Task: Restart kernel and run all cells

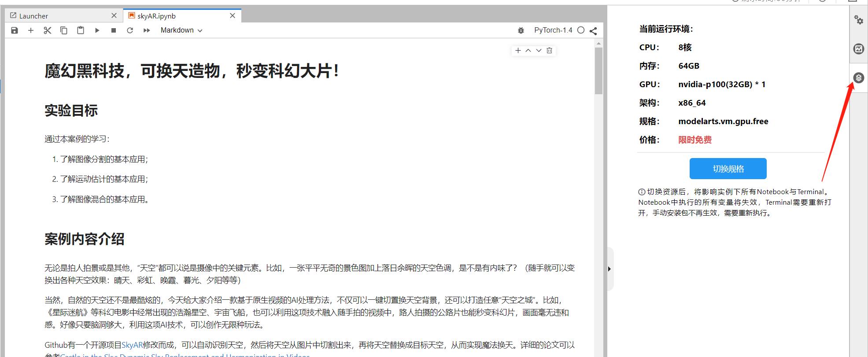Action: point(147,30)
